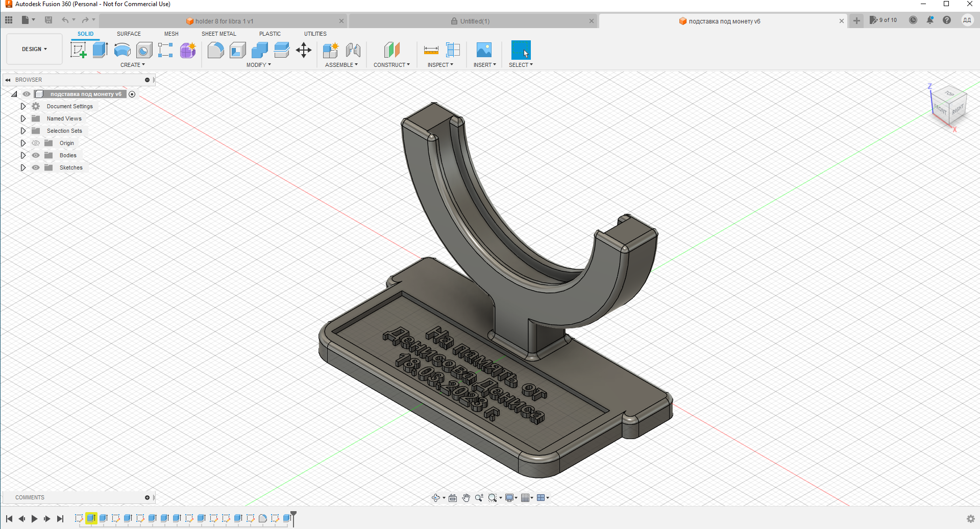Click the Create Sketch tool icon
Screen dimensions: 980x529
78,50
